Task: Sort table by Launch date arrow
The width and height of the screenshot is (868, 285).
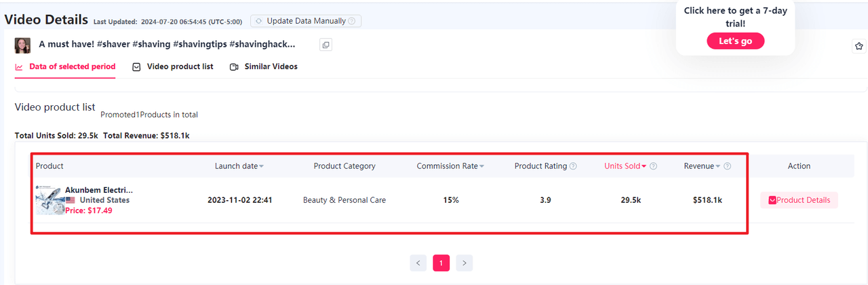Action: 262,167
